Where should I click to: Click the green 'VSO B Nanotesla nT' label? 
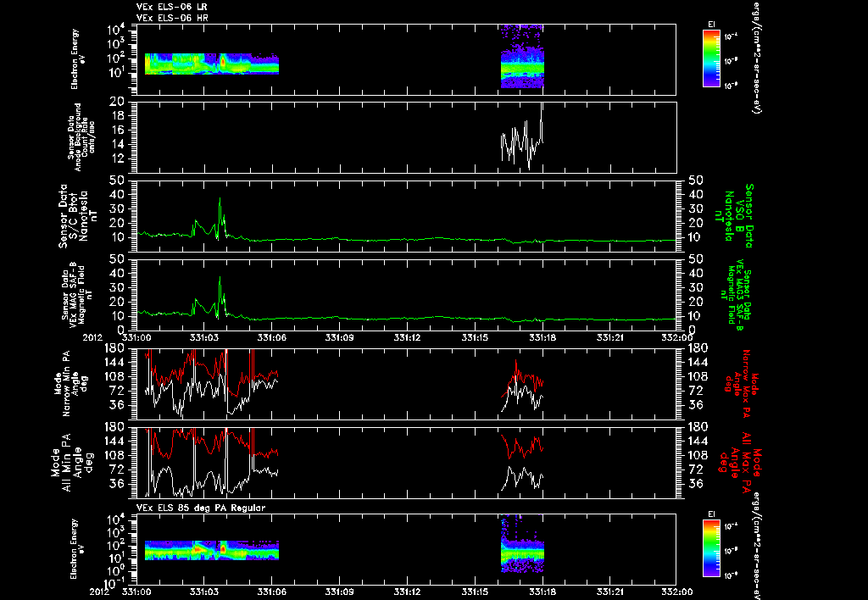point(733,216)
